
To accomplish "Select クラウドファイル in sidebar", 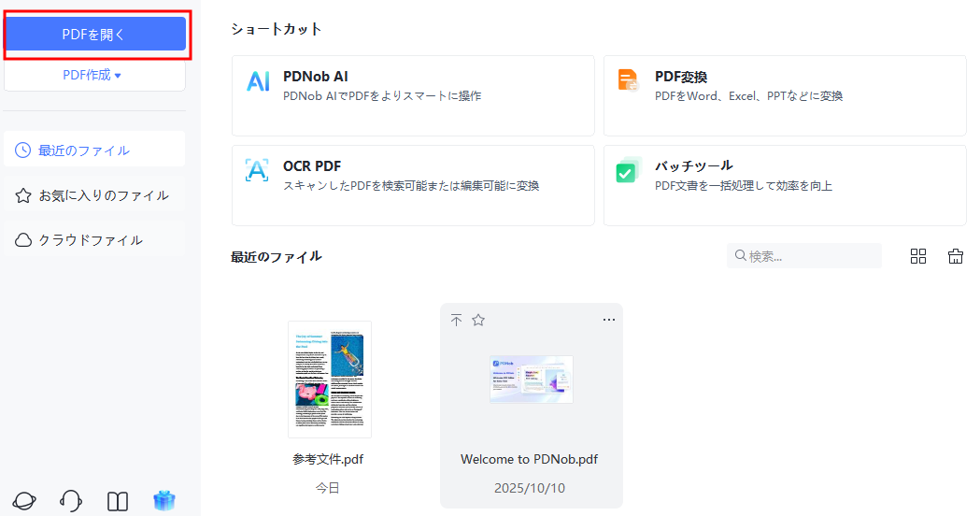I will point(94,240).
